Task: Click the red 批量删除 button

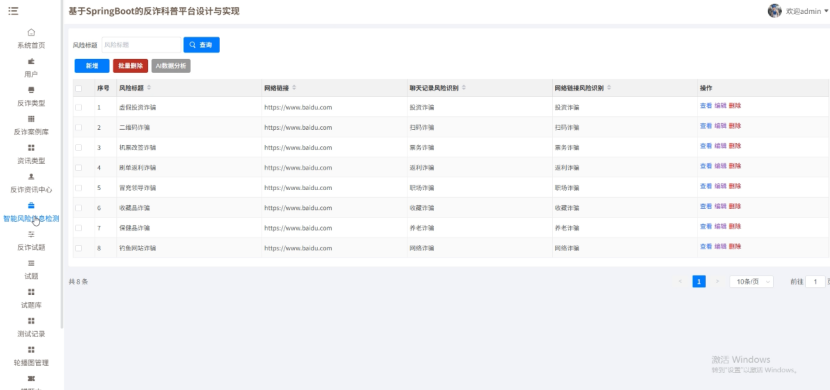Action: coord(130,66)
